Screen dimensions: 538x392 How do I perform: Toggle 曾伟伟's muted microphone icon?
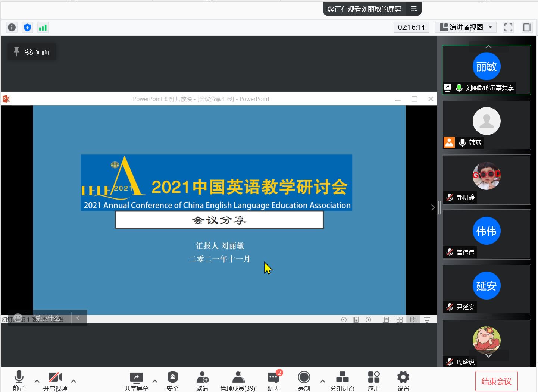(x=450, y=252)
